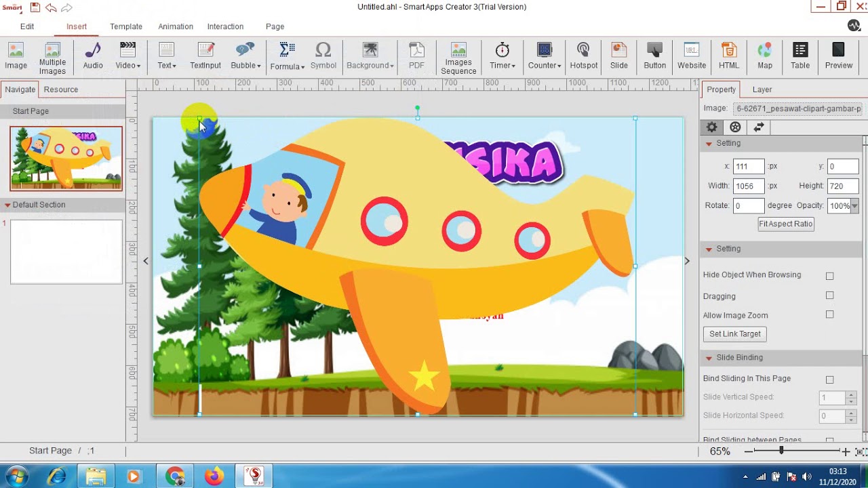Add a TextInput object
Image resolution: width=868 pixels, height=488 pixels.
(205, 56)
